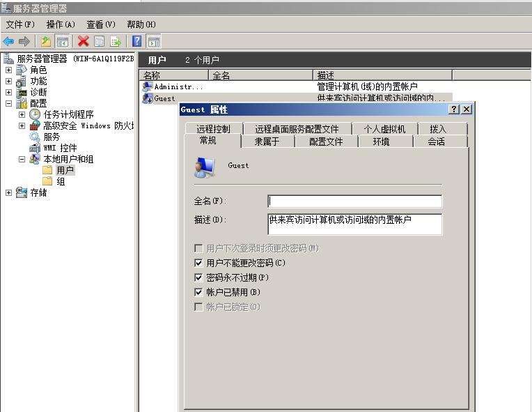The width and height of the screenshot is (532, 412).
Task: Select 服务 in the tree
Action: 52,137
